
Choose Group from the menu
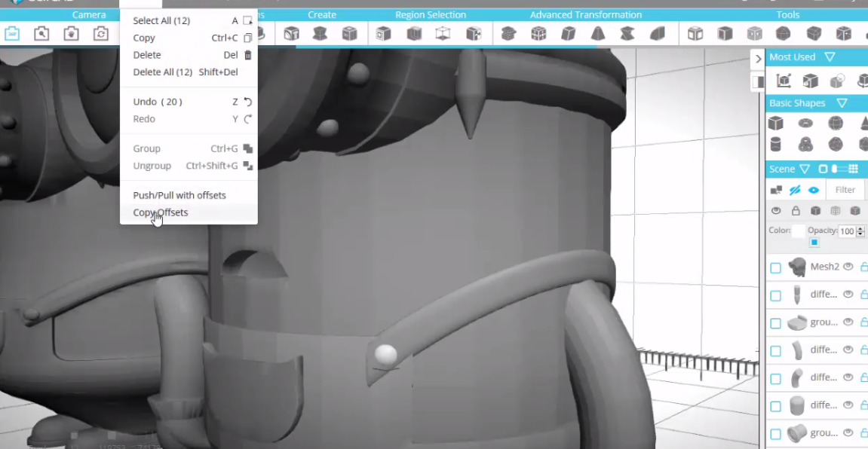click(189, 148)
